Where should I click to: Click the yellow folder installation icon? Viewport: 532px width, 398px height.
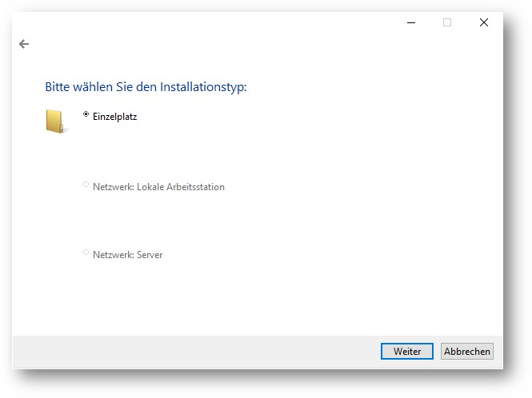56,121
